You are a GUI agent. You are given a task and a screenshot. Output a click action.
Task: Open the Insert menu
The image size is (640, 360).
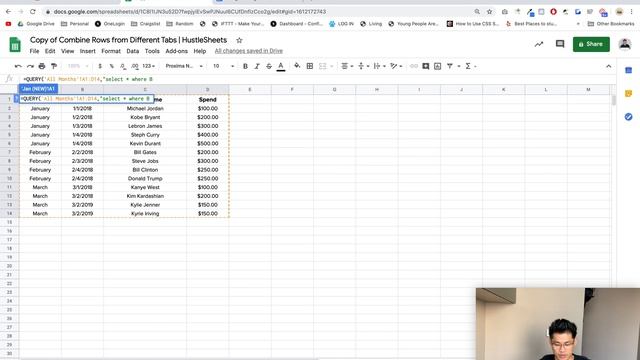[87, 51]
